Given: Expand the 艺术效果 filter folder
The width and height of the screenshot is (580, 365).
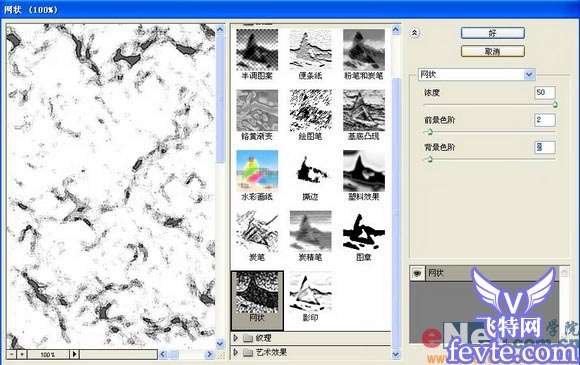Looking at the screenshot, I should (x=235, y=352).
